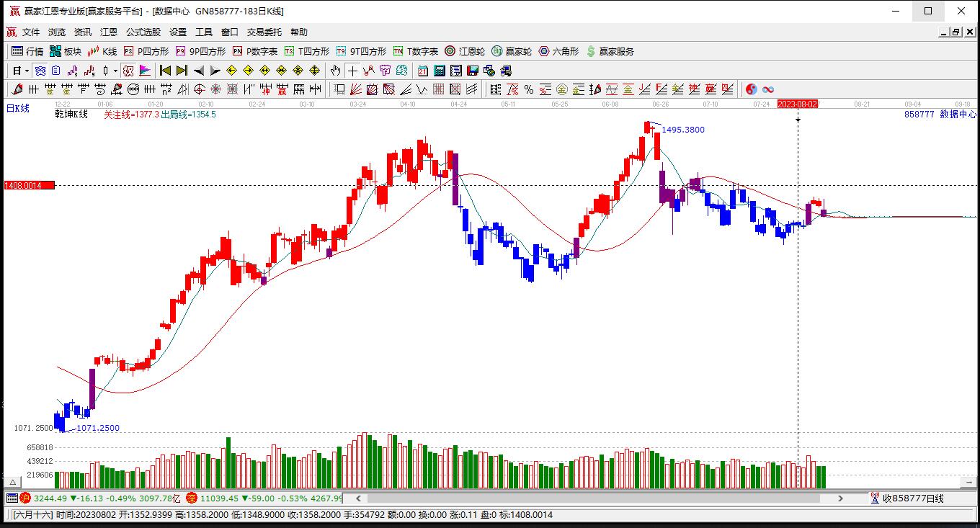Click the infinity symbol icon

click(x=768, y=89)
